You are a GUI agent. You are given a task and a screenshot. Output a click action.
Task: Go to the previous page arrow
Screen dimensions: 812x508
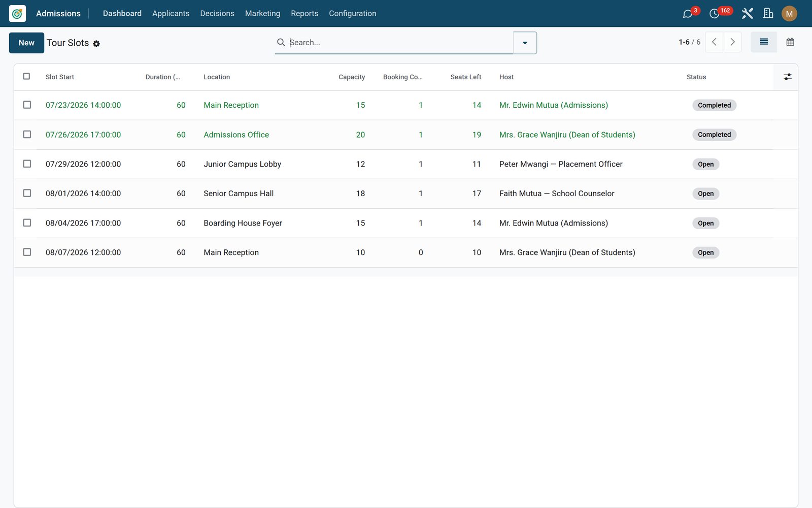point(714,42)
